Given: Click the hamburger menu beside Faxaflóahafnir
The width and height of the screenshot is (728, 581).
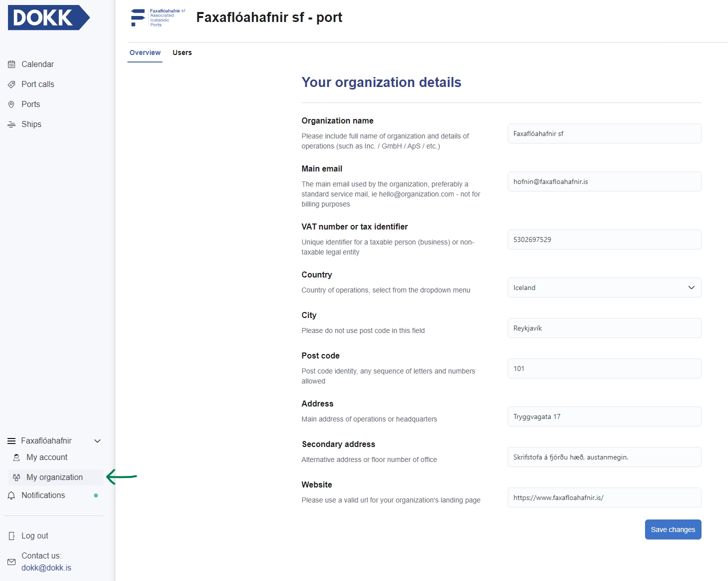Looking at the screenshot, I should click(11, 441).
